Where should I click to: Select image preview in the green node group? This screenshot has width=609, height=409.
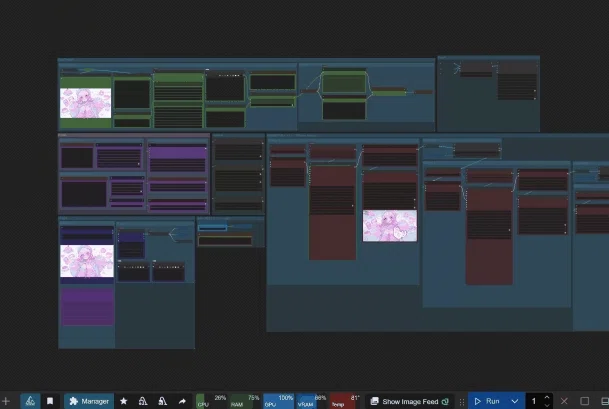(85, 103)
